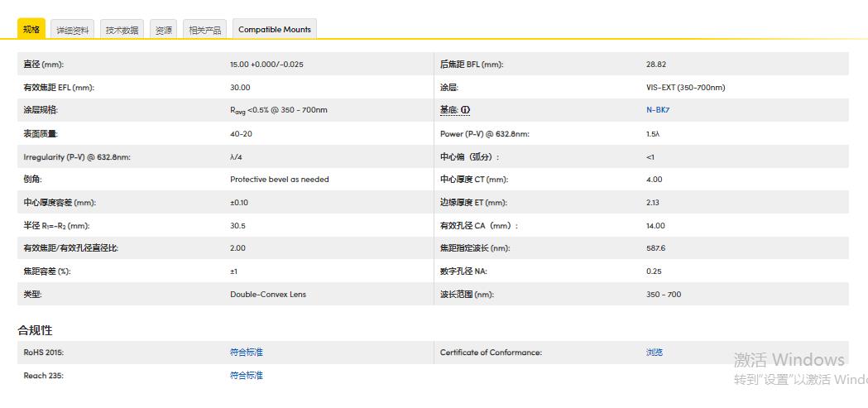Screen dimensions: 868x408
Task: Click the Ravg <0.5% coating specification
Action: click(278, 110)
